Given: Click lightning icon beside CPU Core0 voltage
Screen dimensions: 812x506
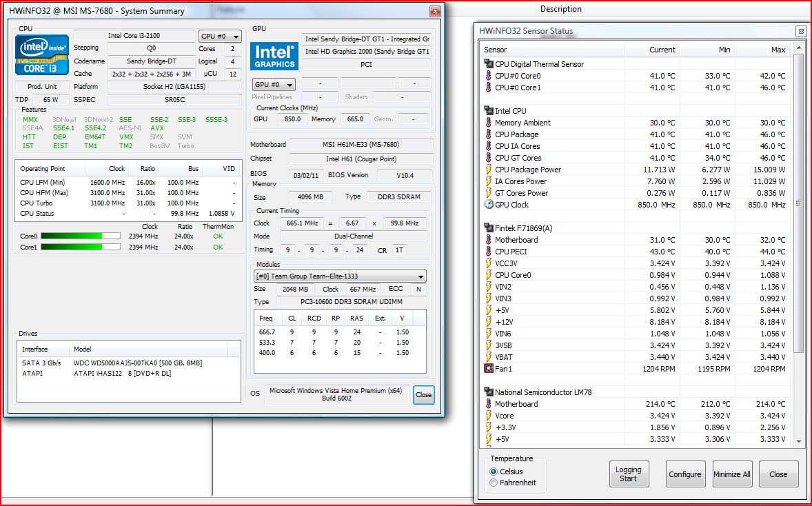Looking at the screenshot, I should (488, 275).
